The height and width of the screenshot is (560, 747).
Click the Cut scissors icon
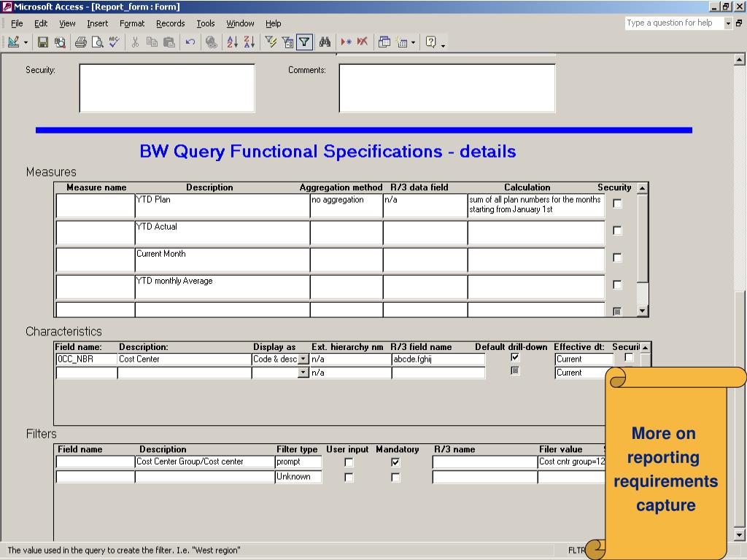click(135, 42)
